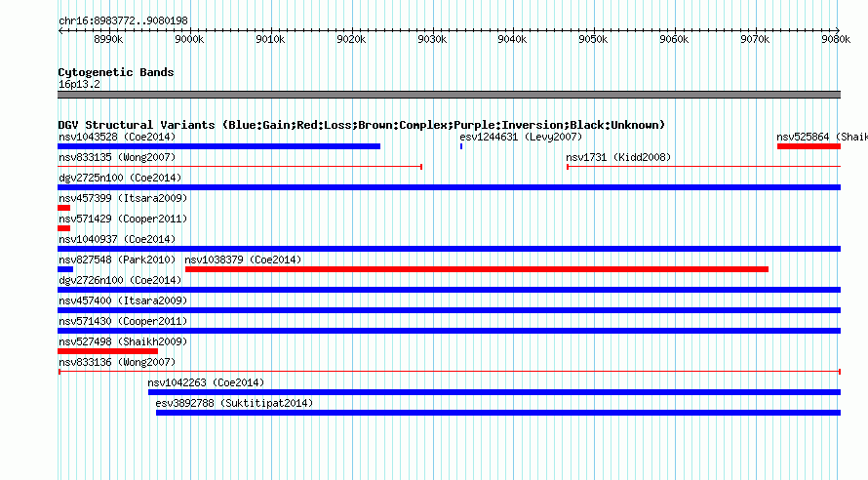Open the nsv1042263 (Coe2014) label

206,382
